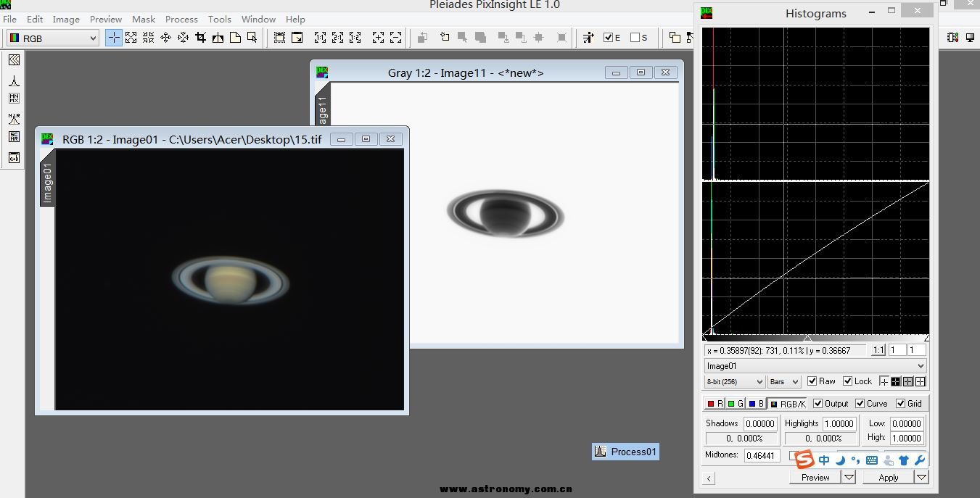Open the histogram peak sidebar icon
The width and height of the screenshot is (980, 498).
[14, 80]
